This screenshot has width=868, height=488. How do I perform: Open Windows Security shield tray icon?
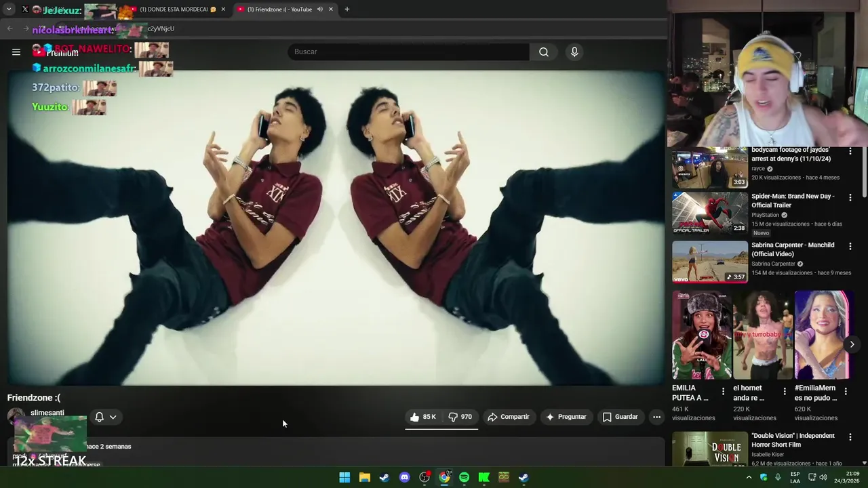764,477
